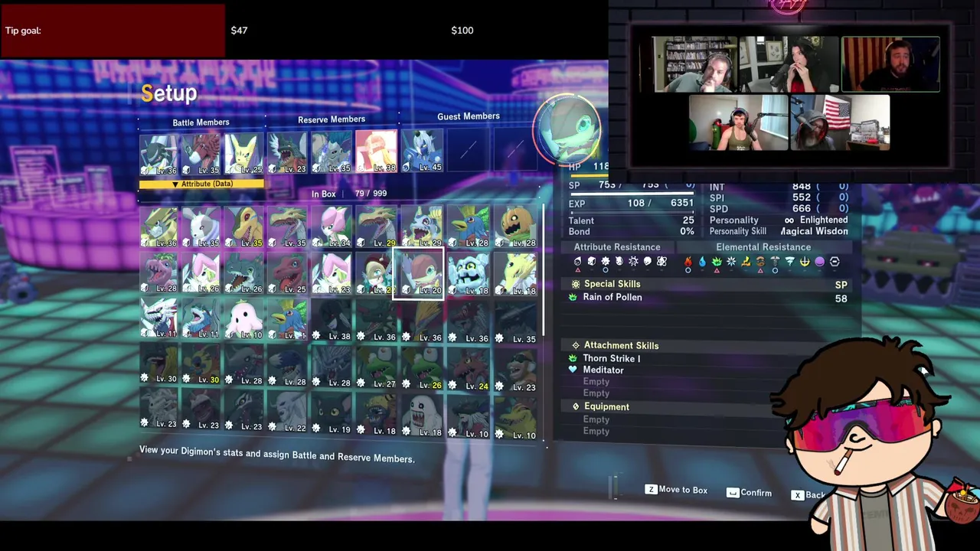Screen dimensions: 980x551
Task: Click the Enlightened personality value
Action: (x=824, y=220)
